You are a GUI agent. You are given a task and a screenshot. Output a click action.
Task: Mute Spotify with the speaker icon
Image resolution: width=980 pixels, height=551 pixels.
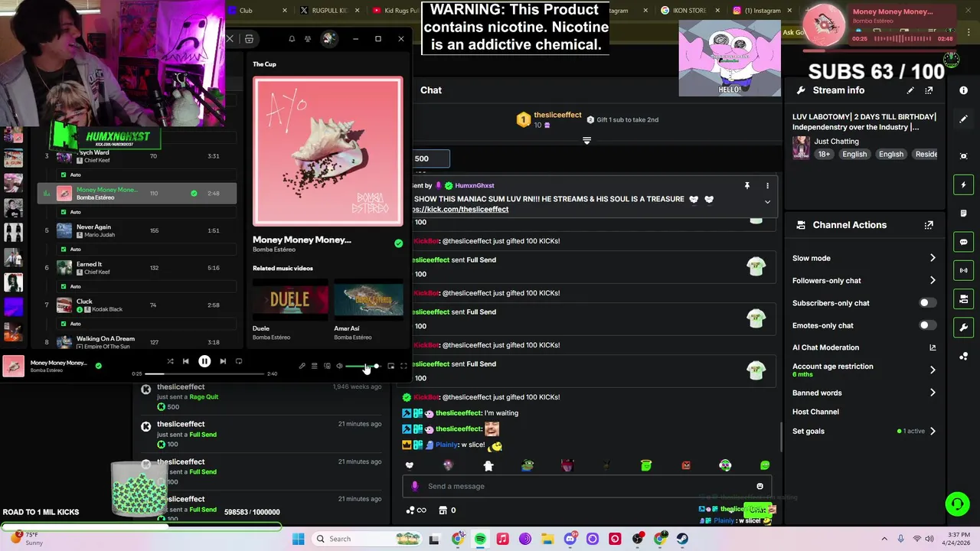click(339, 366)
